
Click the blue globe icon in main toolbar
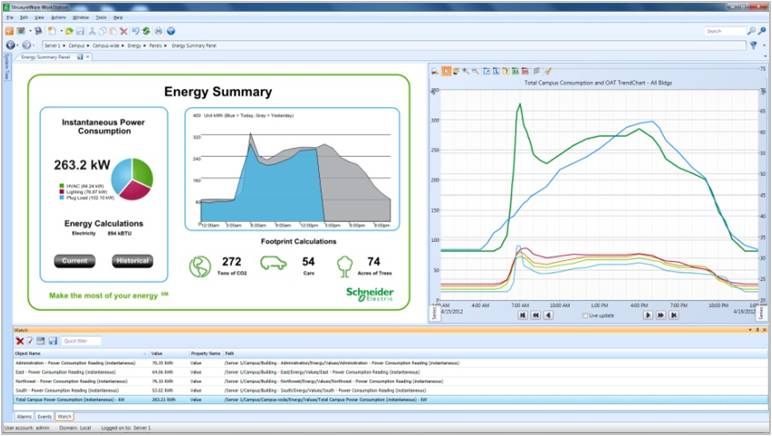[171, 31]
